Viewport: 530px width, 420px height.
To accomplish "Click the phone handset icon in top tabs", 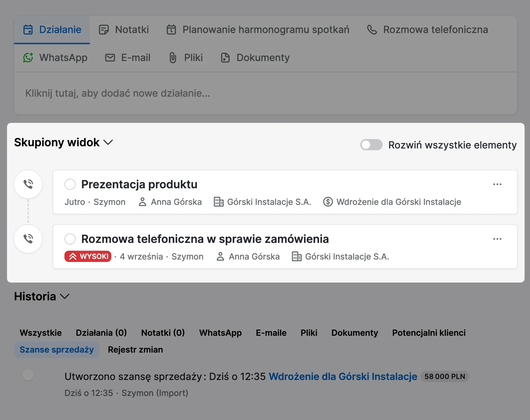I will [372, 29].
